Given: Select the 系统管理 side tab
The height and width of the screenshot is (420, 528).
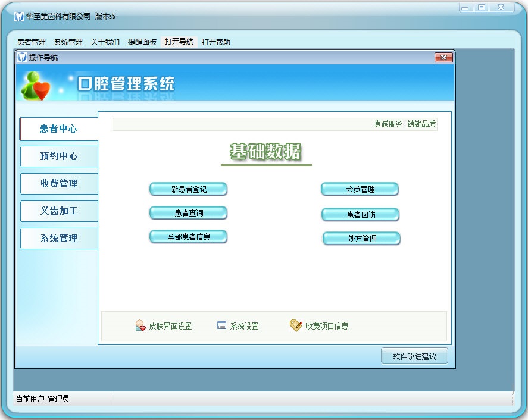Looking at the screenshot, I should [59, 239].
